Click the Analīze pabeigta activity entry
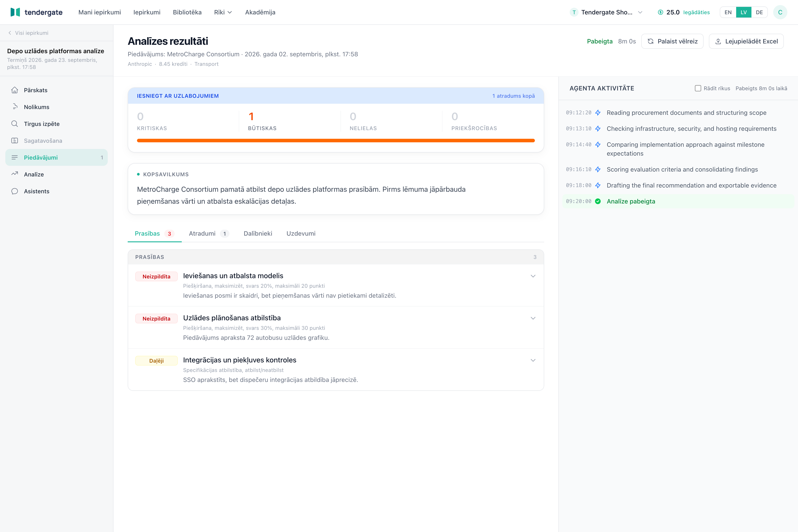 (678, 201)
